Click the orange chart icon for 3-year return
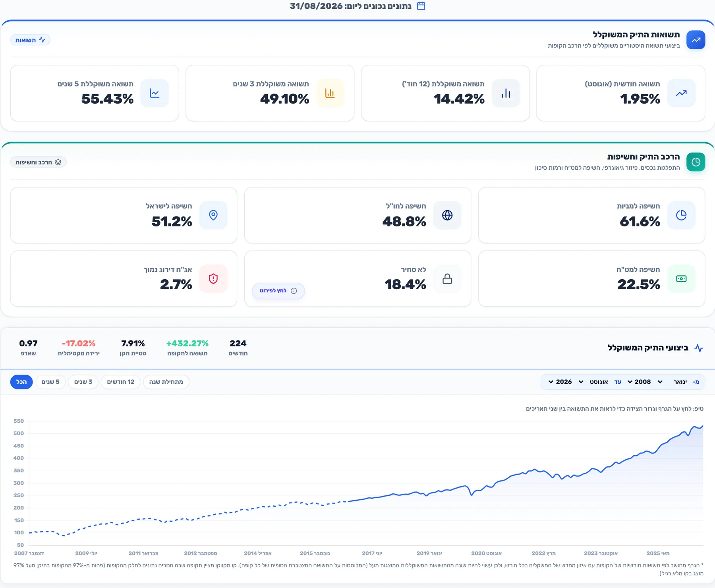This screenshot has height=588, width=715. click(x=330, y=93)
